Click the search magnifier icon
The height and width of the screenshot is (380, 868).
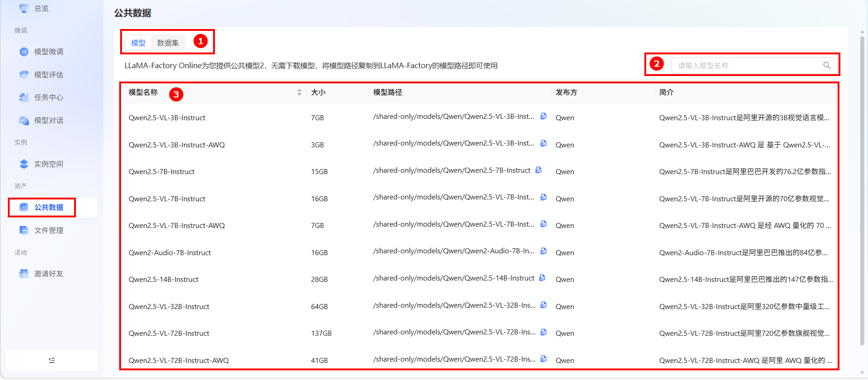coord(827,65)
